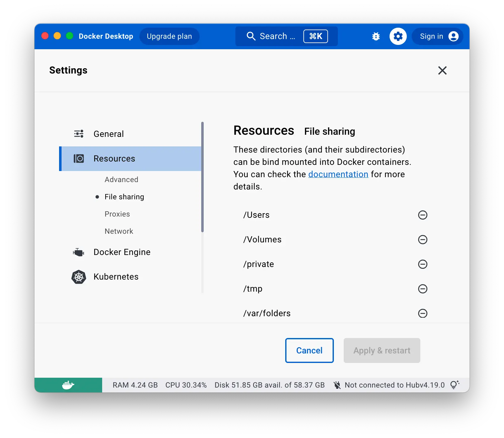This screenshot has height=438, width=504.
Task: Click the settings sidebar scrollbar
Action: pos(202,177)
